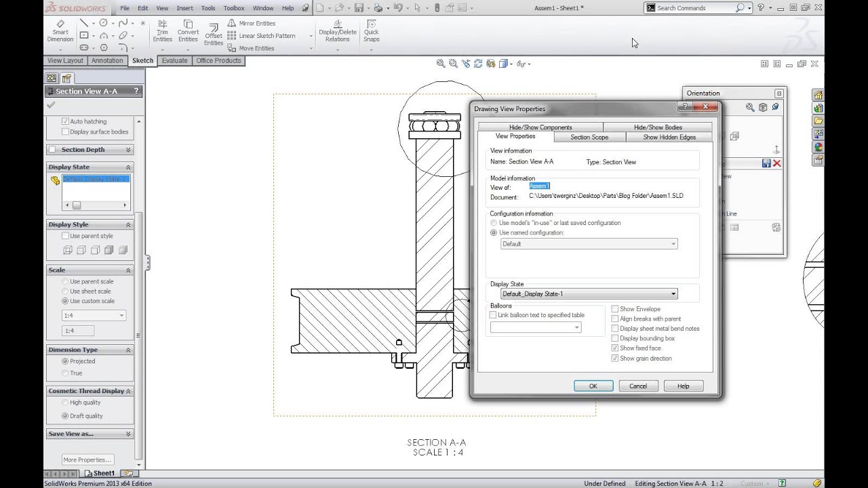868x488 pixels.
Task: Click Zoom to Fit in view toolbar
Action: (x=441, y=64)
